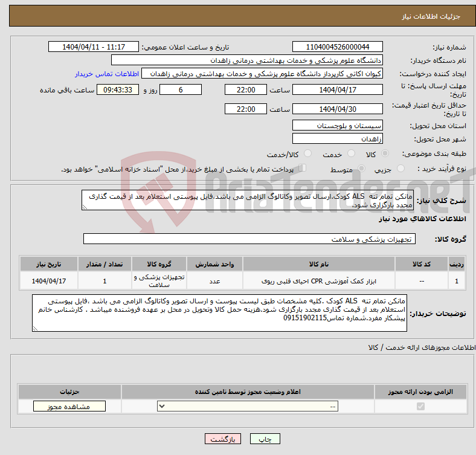Click the buyer organization name field
476x455 pixels.
247,60
